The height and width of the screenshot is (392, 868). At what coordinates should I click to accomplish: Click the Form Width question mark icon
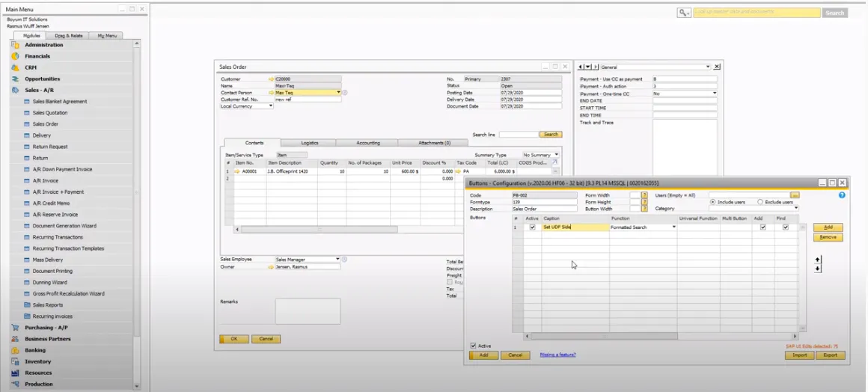644,195
